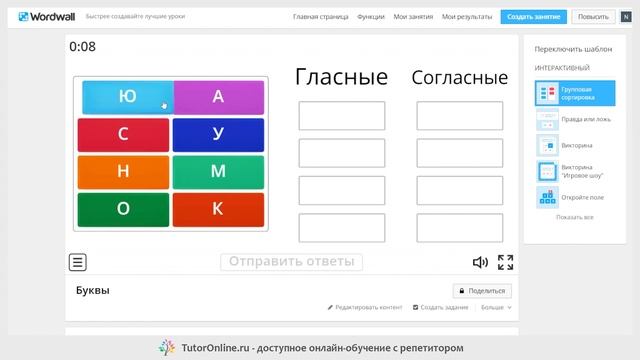Open the user profile N avatar
640x360 pixels.
[x=626, y=17]
